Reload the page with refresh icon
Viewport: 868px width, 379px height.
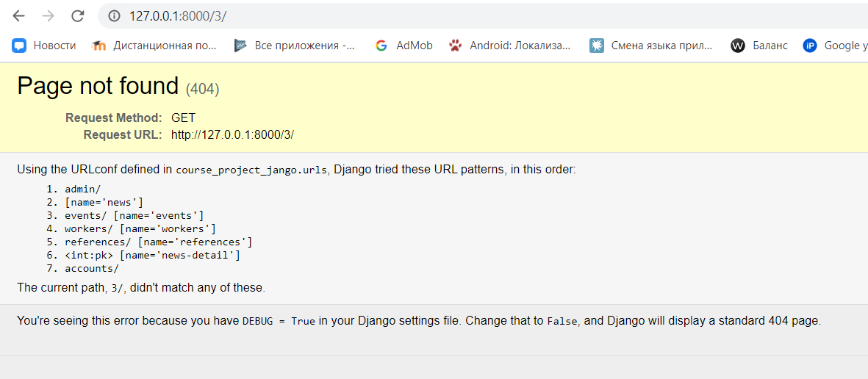(x=77, y=16)
